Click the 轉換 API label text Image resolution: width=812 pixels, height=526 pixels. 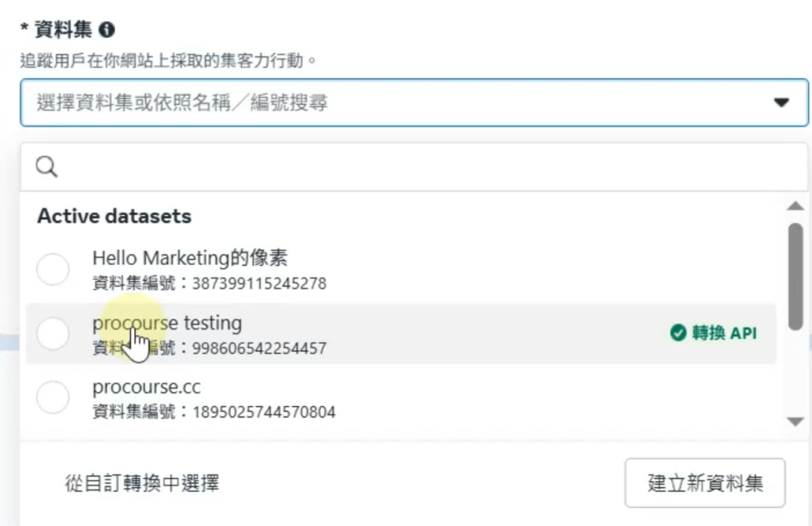pyautogui.click(x=724, y=333)
